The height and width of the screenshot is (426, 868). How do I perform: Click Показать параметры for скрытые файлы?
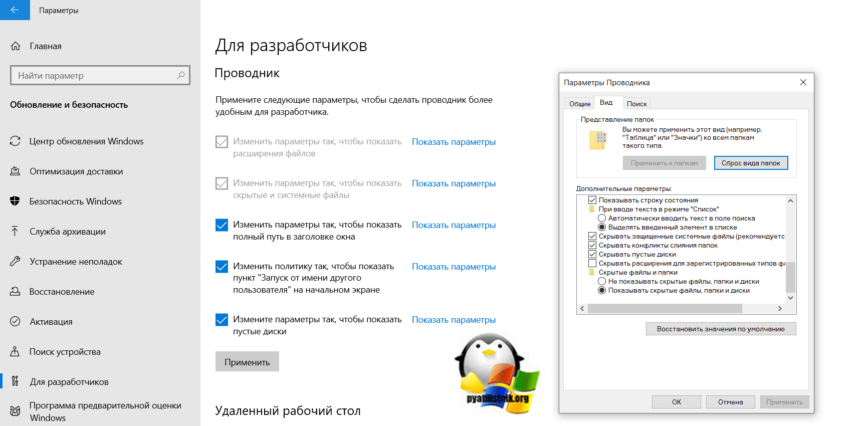454,183
